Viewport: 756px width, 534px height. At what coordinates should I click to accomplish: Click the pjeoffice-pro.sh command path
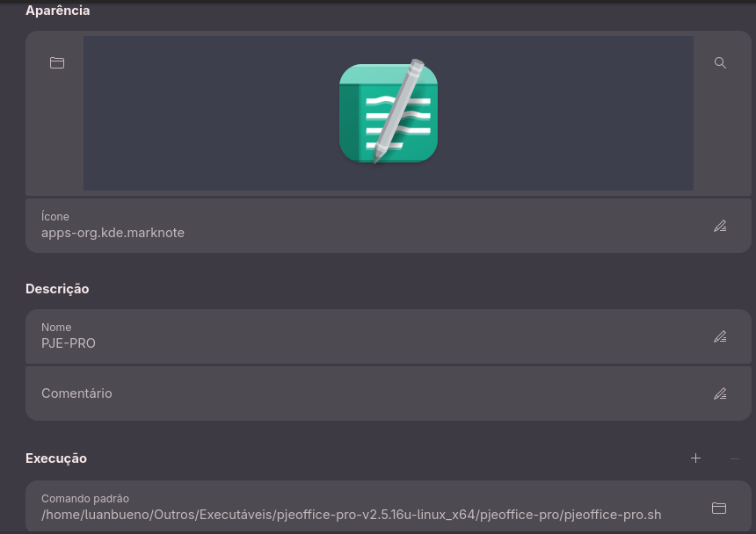tap(351, 515)
